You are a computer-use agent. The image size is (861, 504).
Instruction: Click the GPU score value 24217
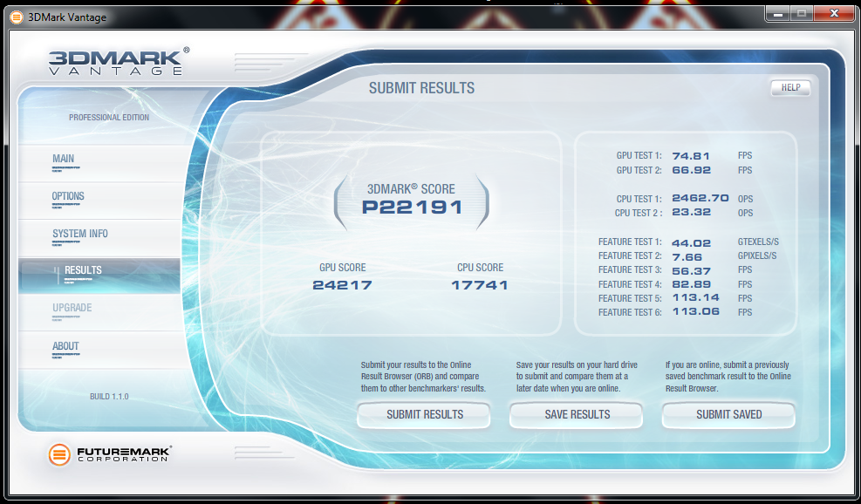[x=342, y=285]
